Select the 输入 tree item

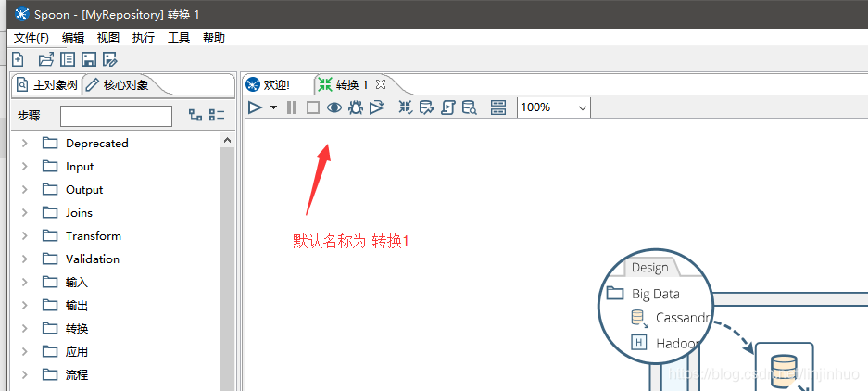pos(76,283)
